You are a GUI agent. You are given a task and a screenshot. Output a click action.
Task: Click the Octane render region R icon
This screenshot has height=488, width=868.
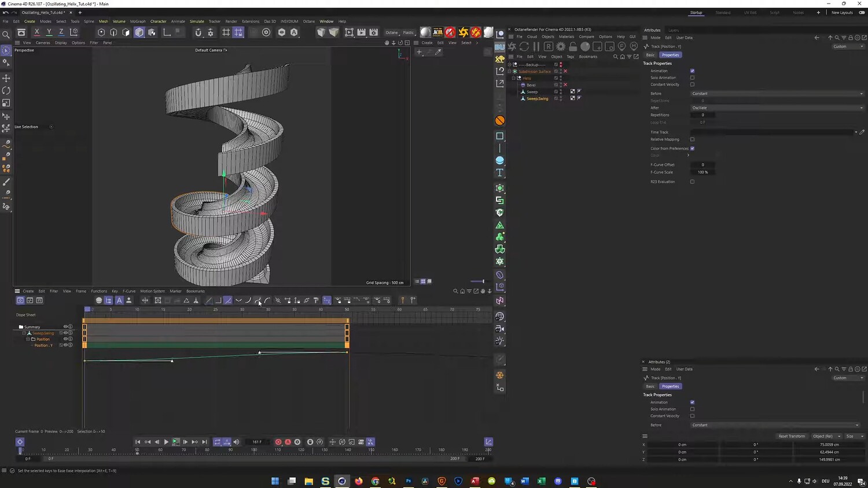(548, 46)
